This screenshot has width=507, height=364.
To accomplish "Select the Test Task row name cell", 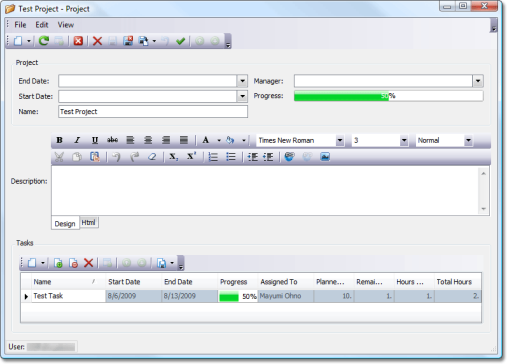I will 68,296.
